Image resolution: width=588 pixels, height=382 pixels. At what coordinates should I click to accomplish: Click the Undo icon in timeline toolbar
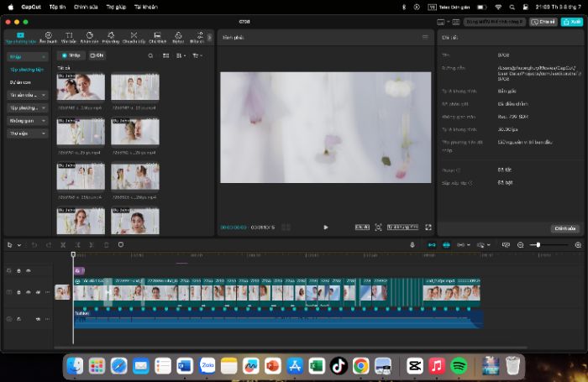tap(34, 245)
